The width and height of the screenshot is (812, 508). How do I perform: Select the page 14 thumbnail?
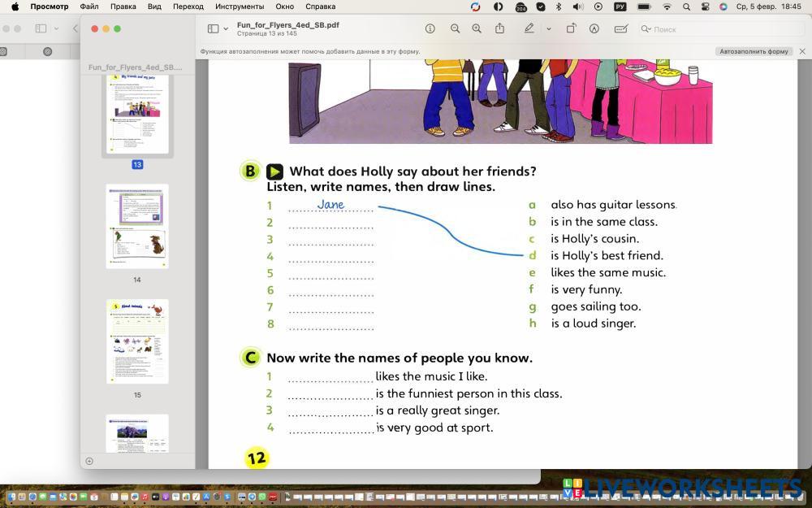click(137, 227)
